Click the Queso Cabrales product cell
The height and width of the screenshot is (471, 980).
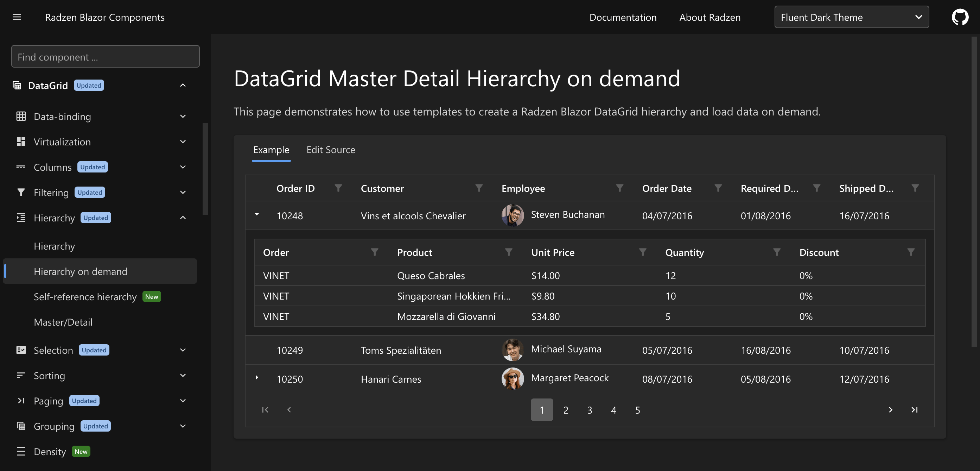point(455,275)
